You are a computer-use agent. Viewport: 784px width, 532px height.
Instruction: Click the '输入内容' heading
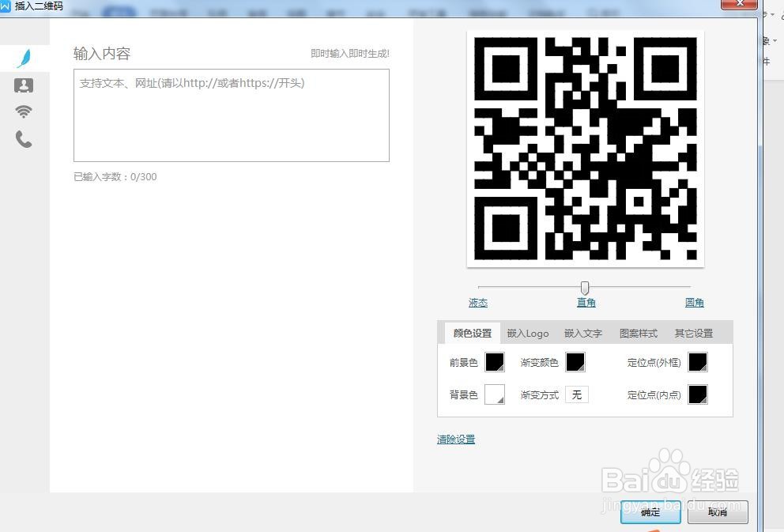pyautogui.click(x=102, y=54)
